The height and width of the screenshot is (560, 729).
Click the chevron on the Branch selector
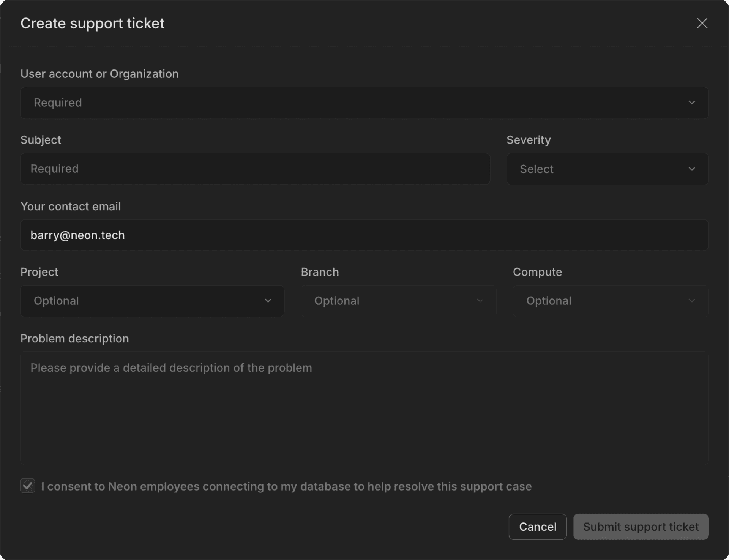click(480, 301)
